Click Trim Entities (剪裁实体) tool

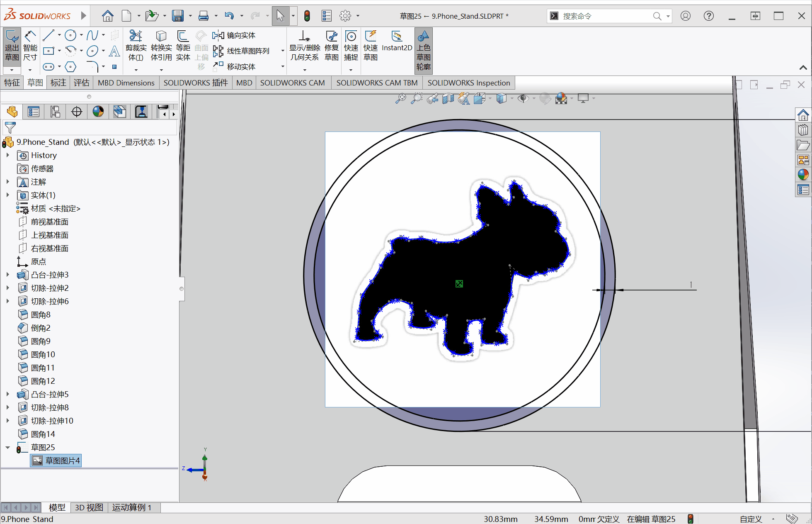tap(136, 46)
